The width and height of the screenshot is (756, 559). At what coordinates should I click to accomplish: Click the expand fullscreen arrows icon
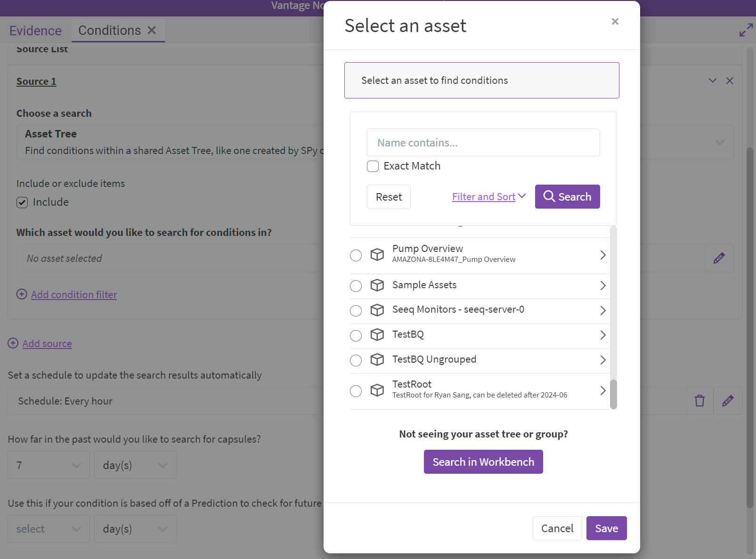click(x=746, y=30)
